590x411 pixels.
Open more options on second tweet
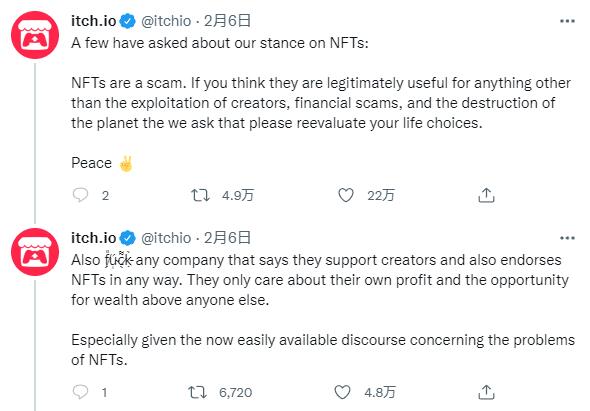coord(567,238)
